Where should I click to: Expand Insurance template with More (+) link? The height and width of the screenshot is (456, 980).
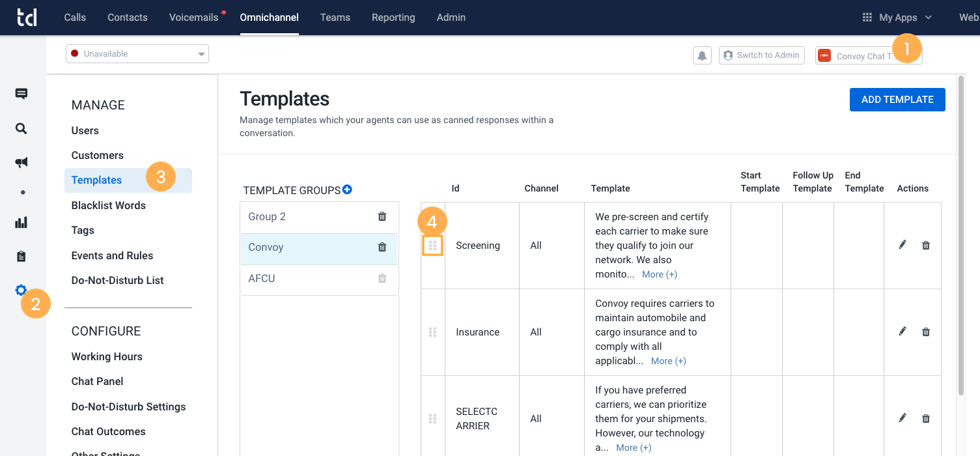[x=669, y=361]
